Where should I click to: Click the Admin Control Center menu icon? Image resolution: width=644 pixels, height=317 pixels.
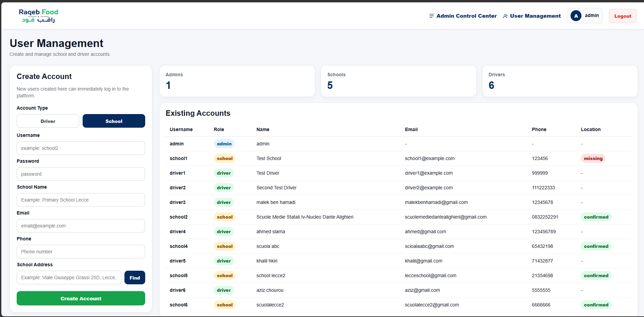pos(431,16)
